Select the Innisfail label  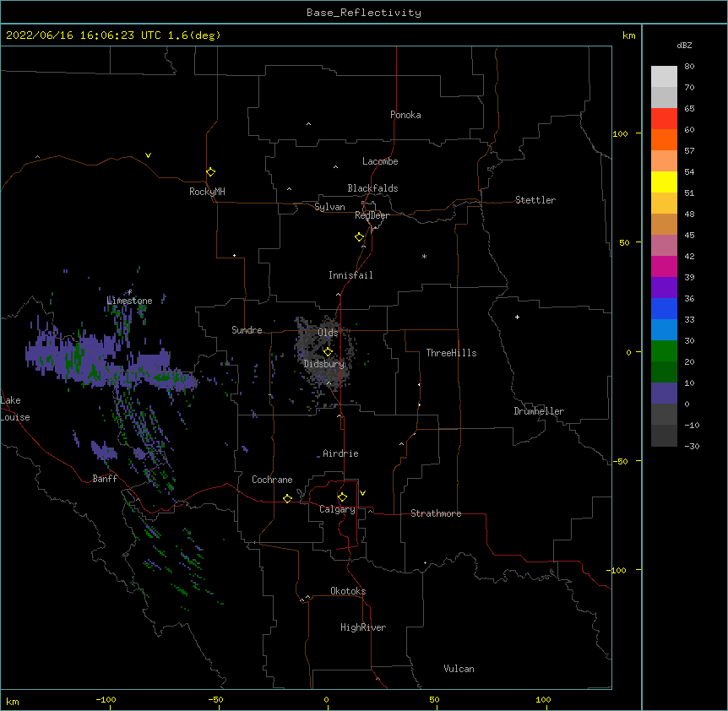pos(350,275)
